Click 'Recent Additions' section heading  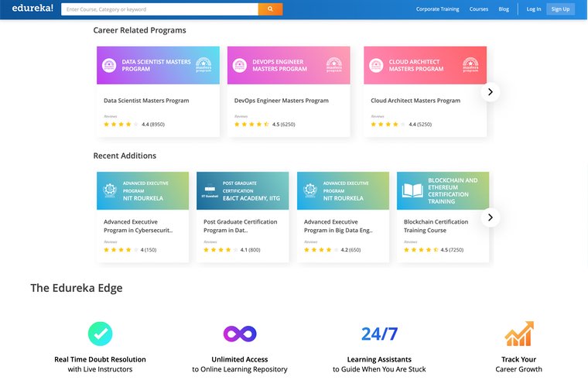tap(125, 156)
